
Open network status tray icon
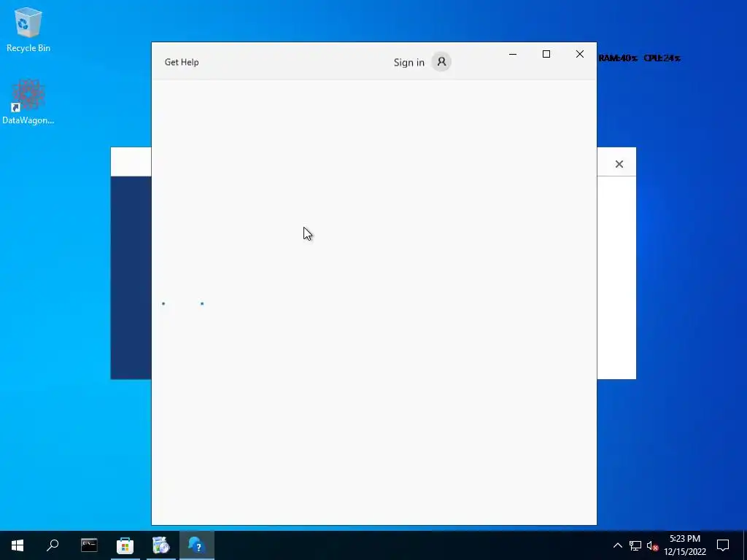(635, 545)
